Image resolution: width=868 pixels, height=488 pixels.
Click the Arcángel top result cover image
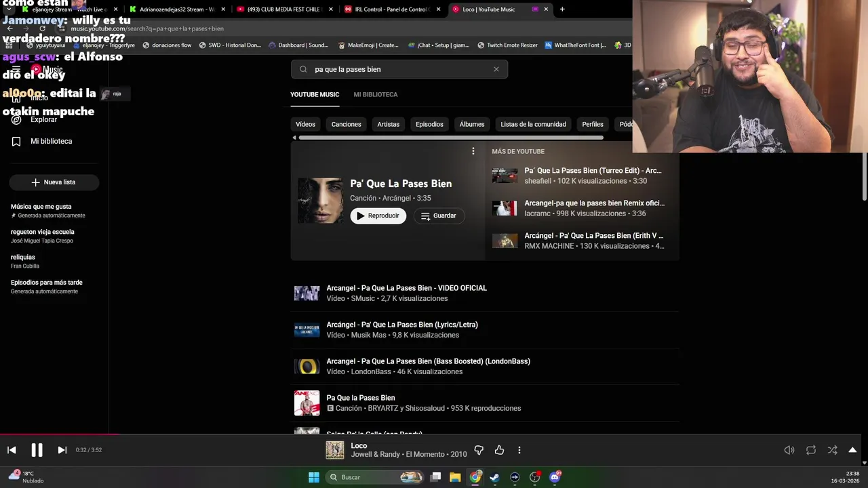coord(321,201)
